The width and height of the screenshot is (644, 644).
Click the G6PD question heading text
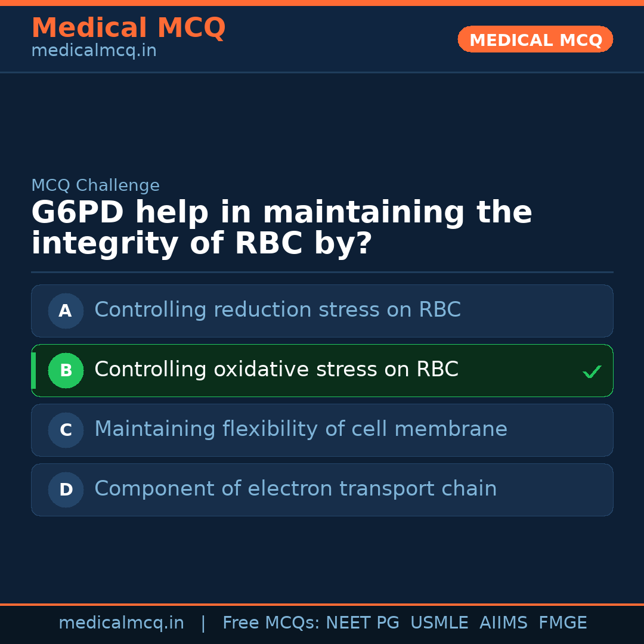click(281, 228)
